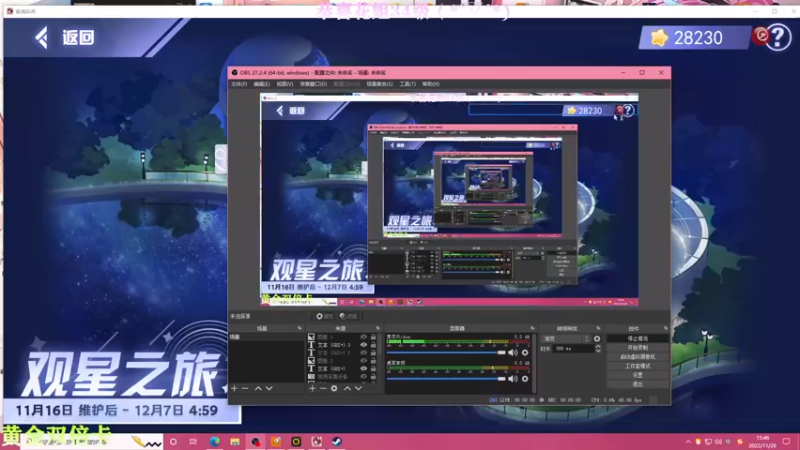Mute the 桌面音频 audio channel
Viewport: 800px width, 450px height.
click(x=513, y=379)
